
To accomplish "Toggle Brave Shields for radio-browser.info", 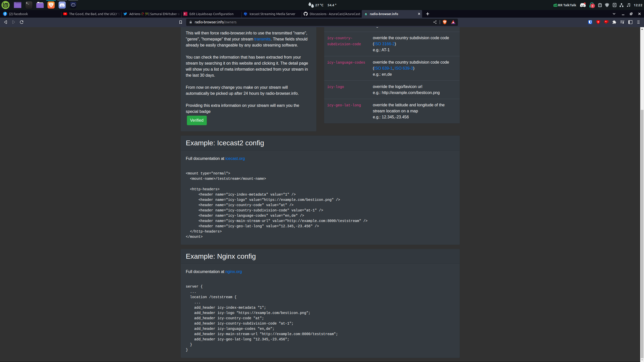I will (445, 22).
